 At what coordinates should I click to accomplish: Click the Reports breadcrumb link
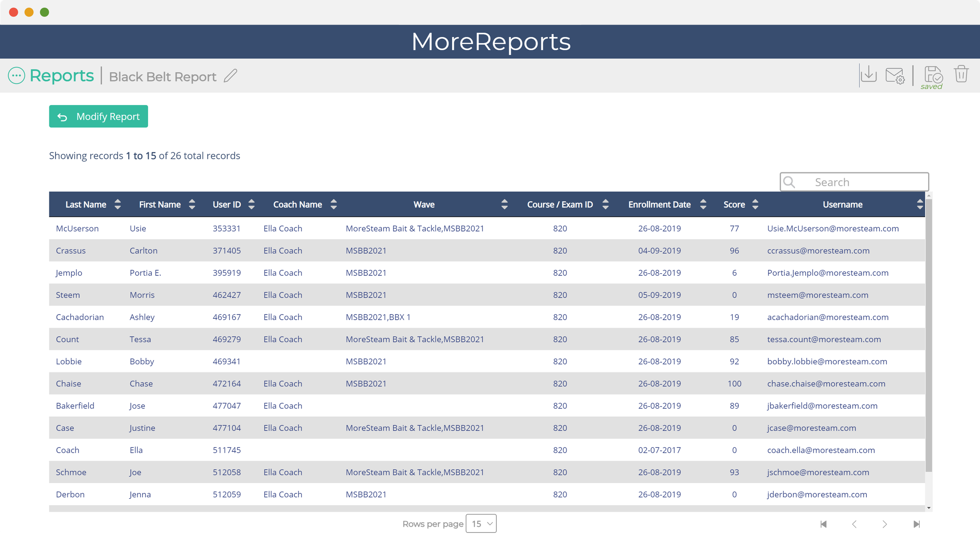point(61,76)
